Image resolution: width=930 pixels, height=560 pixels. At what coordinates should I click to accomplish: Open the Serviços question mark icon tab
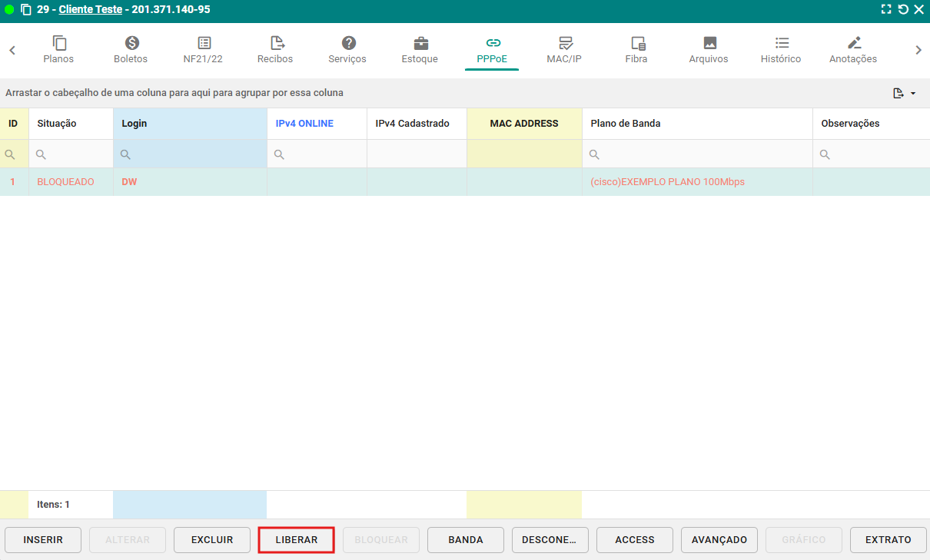coord(347,50)
